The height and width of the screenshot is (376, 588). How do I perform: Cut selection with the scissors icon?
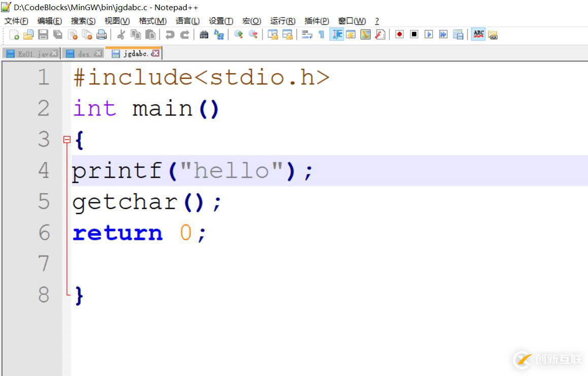pyautogui.click(x=121, y=35)
